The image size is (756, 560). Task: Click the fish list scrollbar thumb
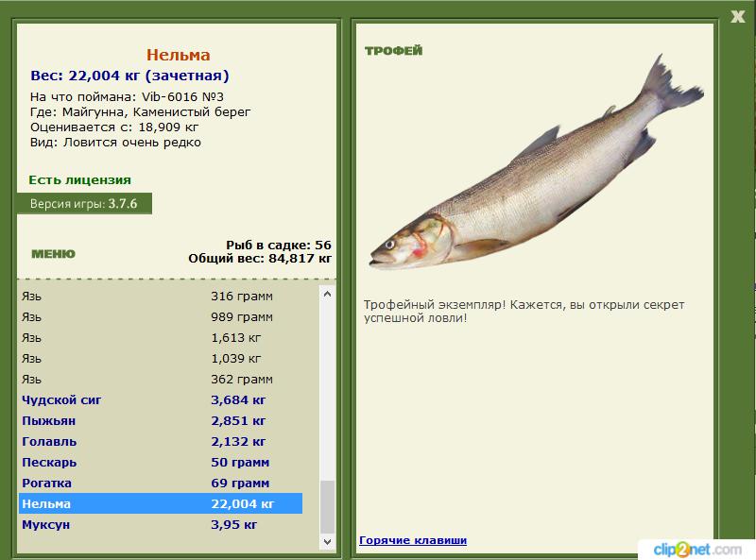click(327, 506)
